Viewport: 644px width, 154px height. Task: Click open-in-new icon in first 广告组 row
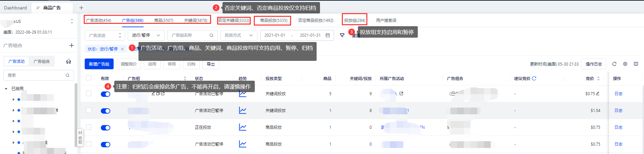163,93
